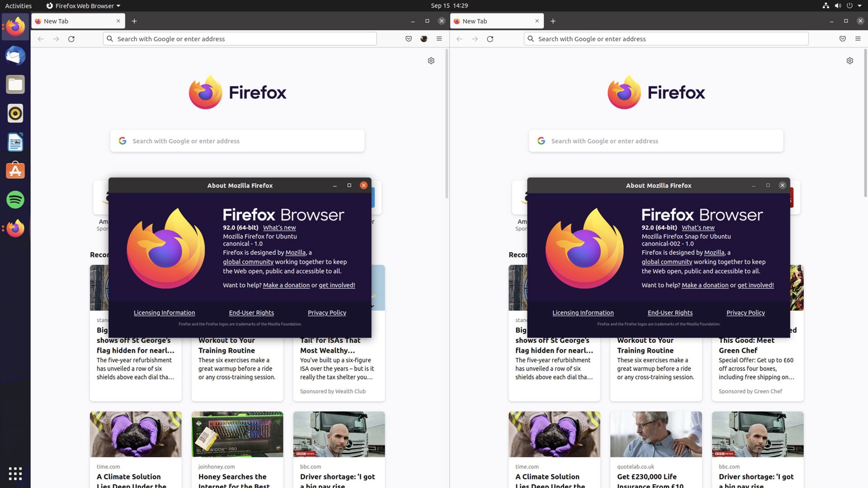Open Pocket in the left Firefox toolbar
Screen dimensions: 868x488
(x=409, y=39)
